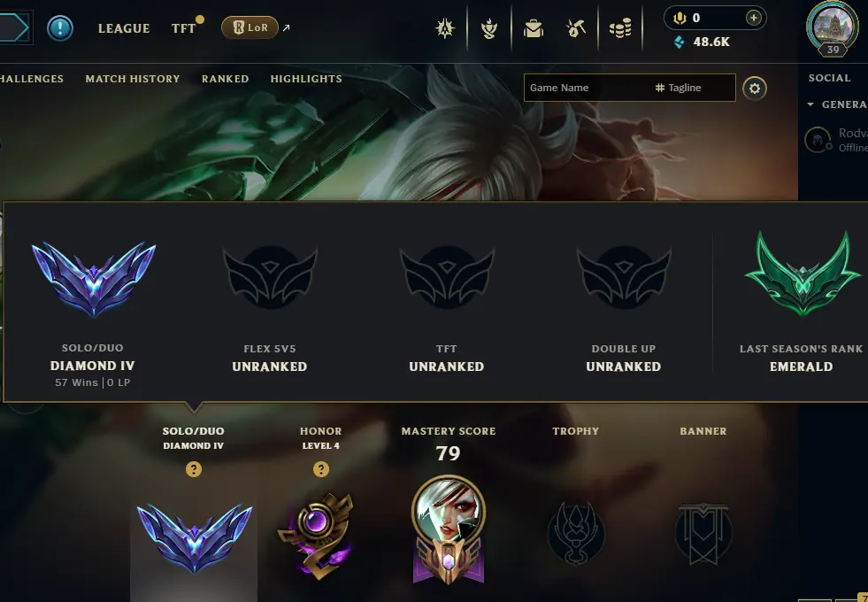
Task: Add RP with the plus button
Action: 753,18
